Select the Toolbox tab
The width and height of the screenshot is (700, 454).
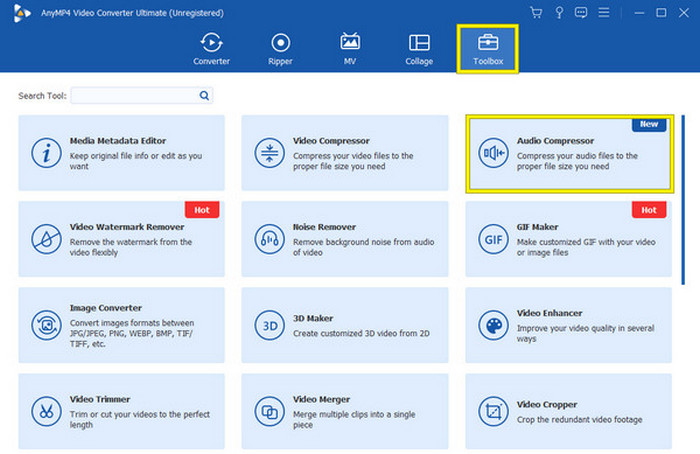[x=488, y=49]
